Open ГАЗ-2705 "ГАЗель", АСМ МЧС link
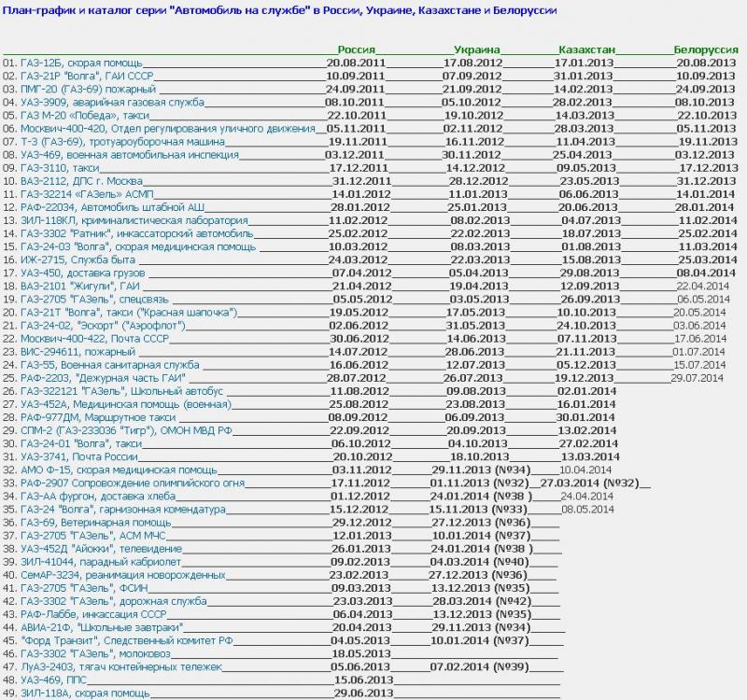The image size is (747, 700). 92,535
